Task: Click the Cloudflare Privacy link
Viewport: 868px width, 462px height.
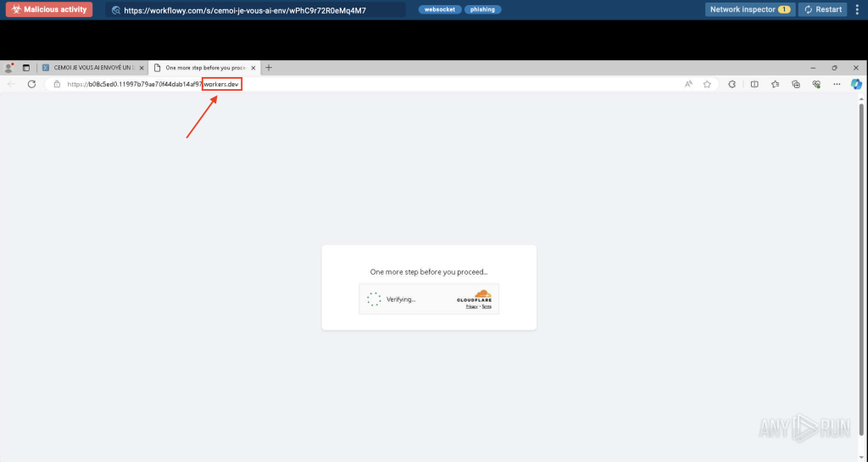Action: coord(470,306)
